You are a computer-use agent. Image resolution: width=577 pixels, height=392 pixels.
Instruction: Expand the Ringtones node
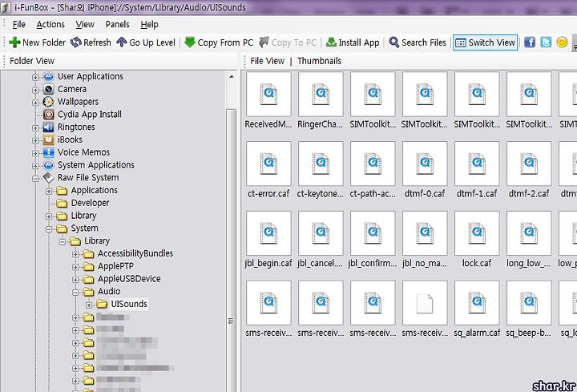pyautogui.click(x=35, y=127)
